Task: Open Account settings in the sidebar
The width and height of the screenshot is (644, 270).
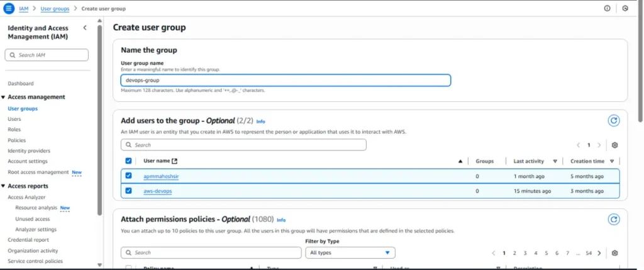Action: coord(28,162)
